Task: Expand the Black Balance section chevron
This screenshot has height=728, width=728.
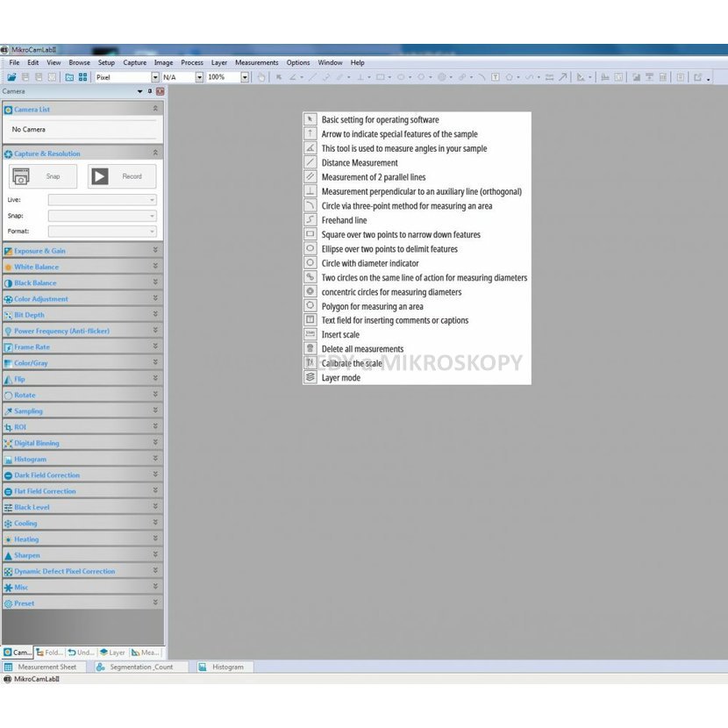Action: pyautogui.click(x=155, y=282)
